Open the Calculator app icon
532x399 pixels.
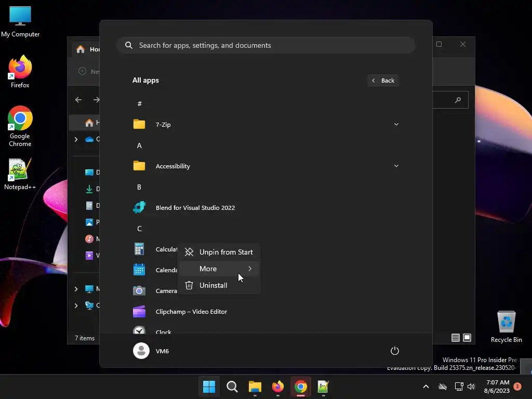[x=139, y=249]
